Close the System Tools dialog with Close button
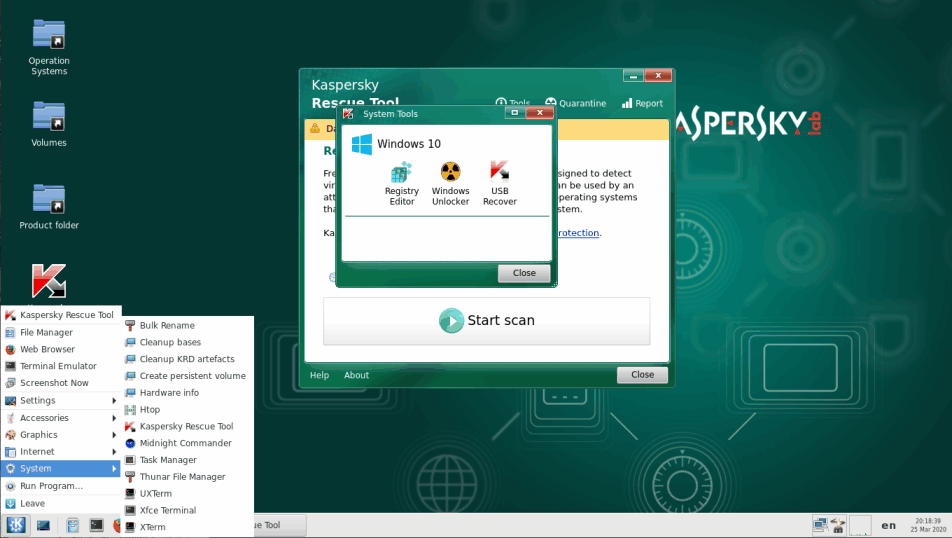 pyautogui.click(x=524, y=273)
